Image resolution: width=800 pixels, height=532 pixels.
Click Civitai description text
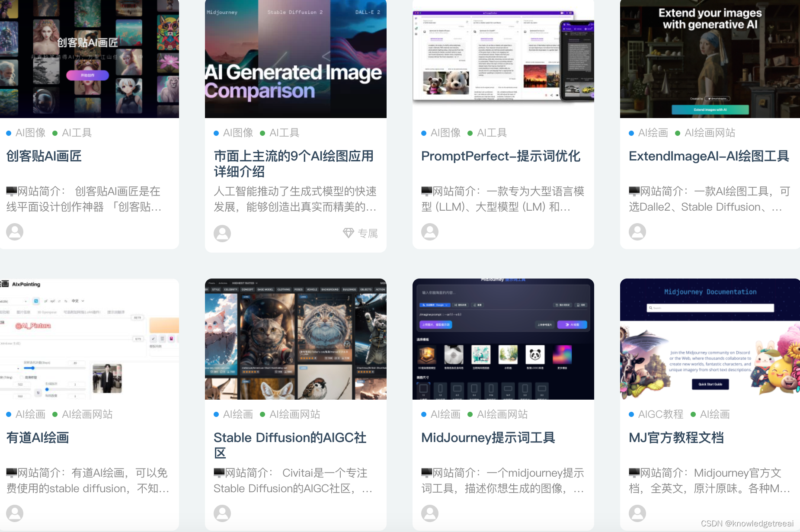pos(293,481)
